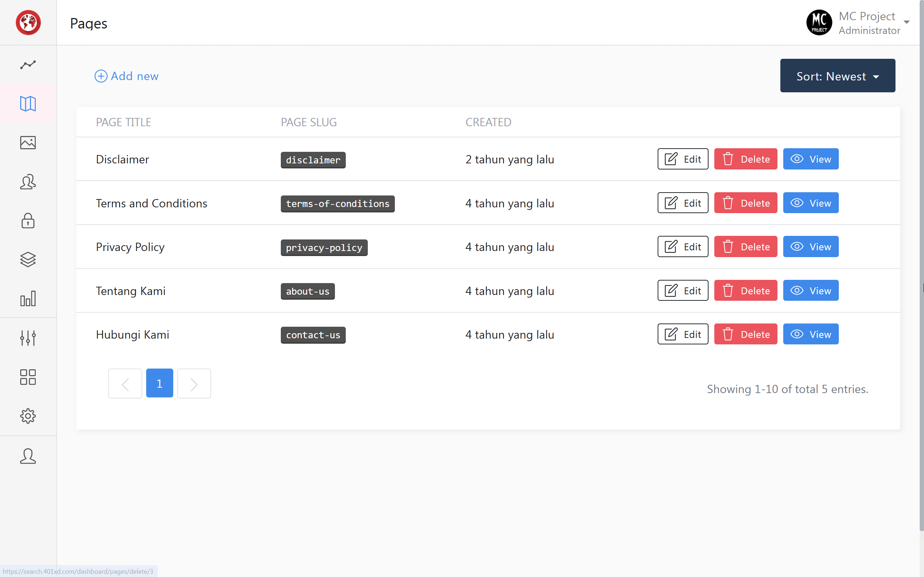
Task: Click the image gallery sidebar icon
Action: tap(28, 143)
